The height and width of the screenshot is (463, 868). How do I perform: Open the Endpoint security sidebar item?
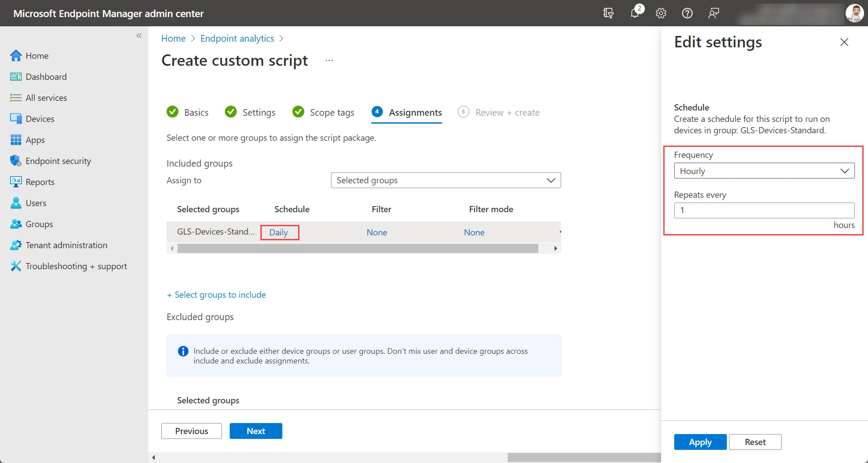pos(58,161)
